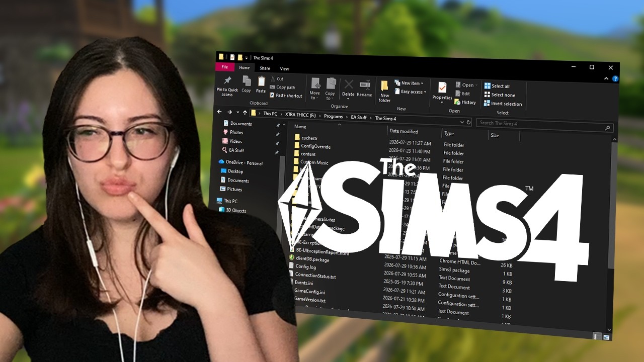Open the File ribbon tab
The height and width of the screenshot is (362, 644).
pos(224,67)
